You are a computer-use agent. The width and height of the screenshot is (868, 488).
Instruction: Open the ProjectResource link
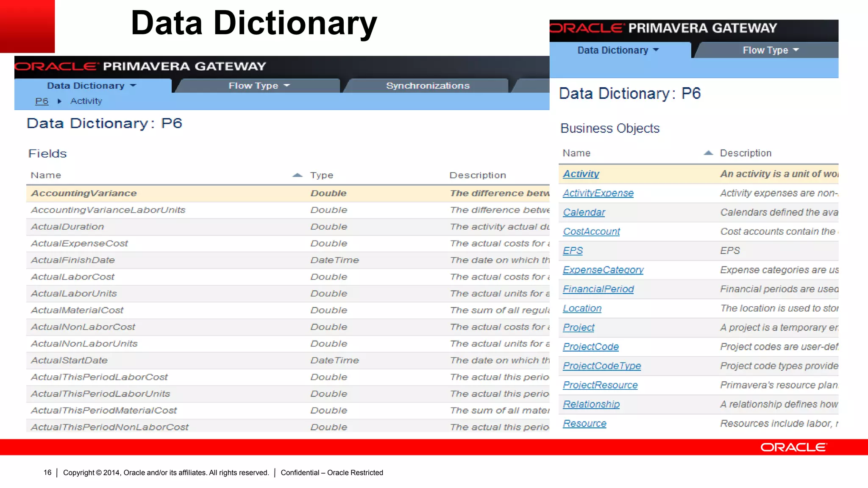600,385
